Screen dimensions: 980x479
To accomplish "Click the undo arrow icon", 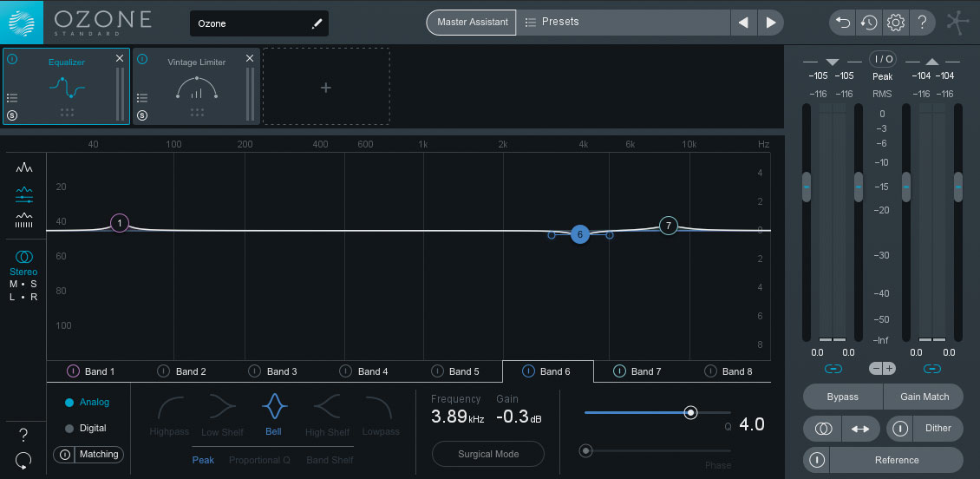I will coord(842,23).
